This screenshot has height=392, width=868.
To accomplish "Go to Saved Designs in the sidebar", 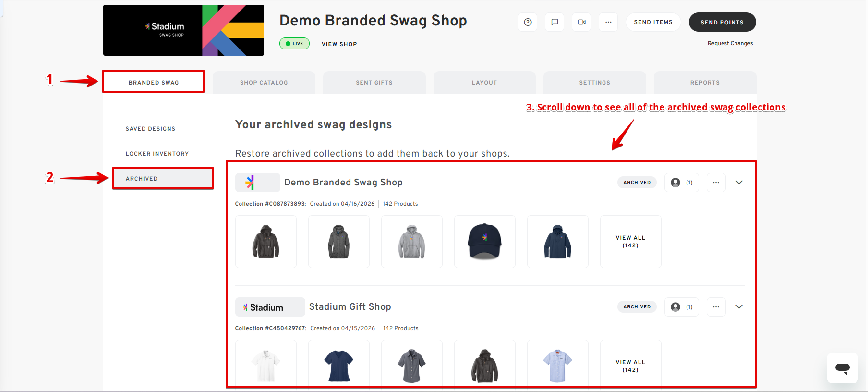I will click(150, 129).
